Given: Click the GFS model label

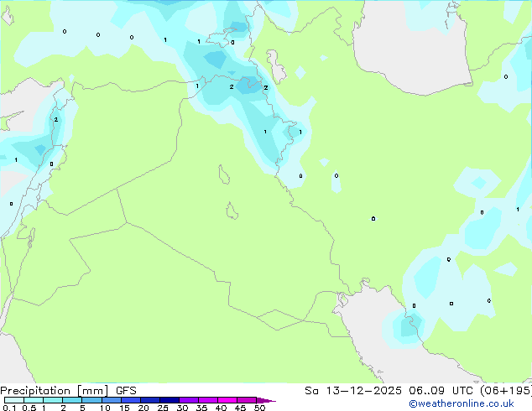Looking at the screenshot, I should [126, 391].
